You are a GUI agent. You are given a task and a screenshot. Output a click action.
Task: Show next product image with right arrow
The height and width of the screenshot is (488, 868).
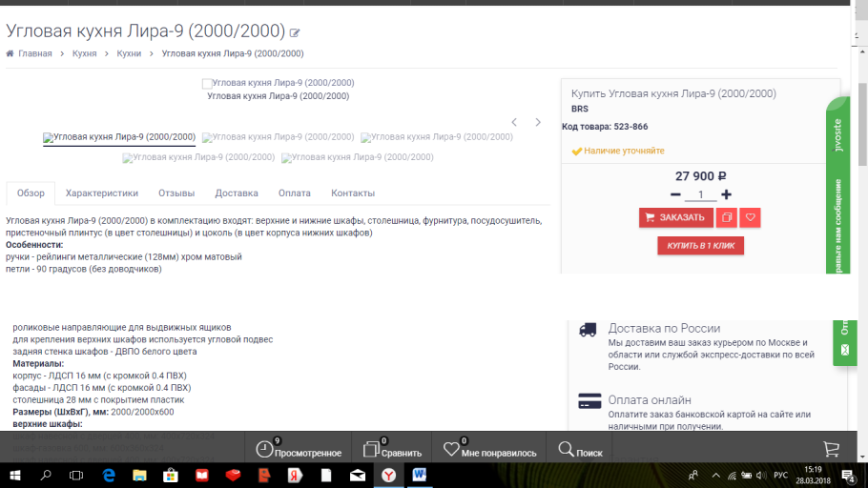pos(538,123)
